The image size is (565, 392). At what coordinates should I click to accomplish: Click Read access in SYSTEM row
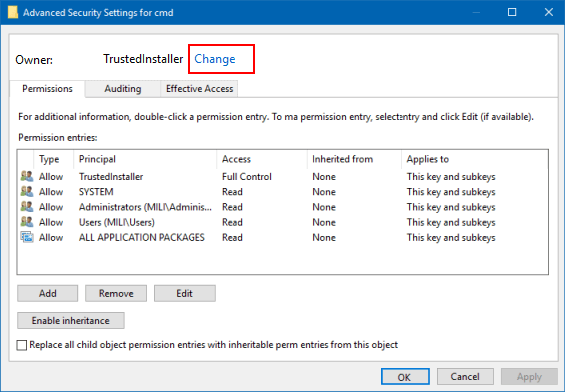pyautogui.click(x=232, y=192)
